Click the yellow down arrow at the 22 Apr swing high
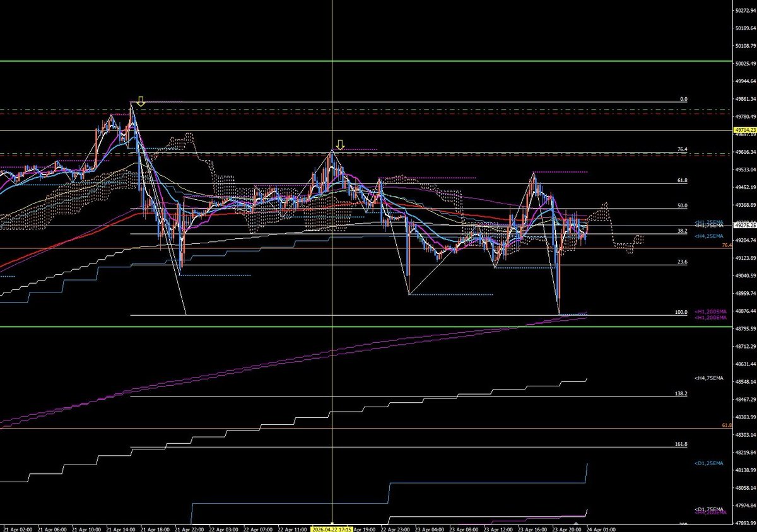 coord(341,145)
